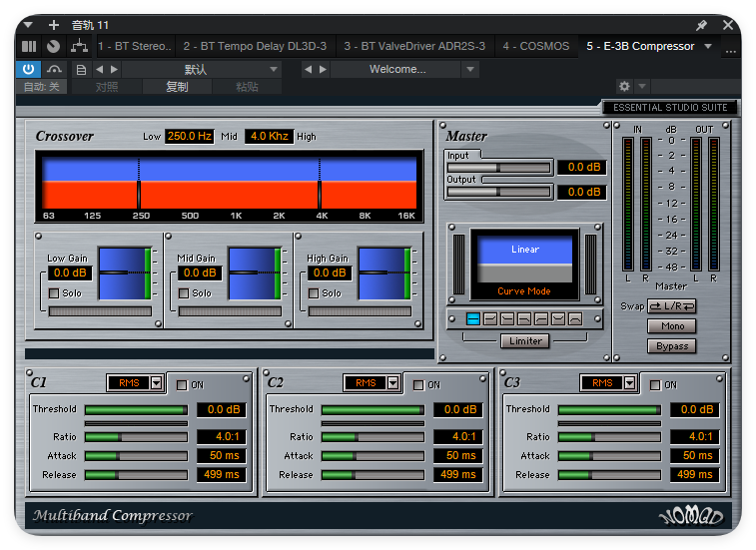This screenshot has width=756, height=550.
Task: Open the track menu triangle in title bar
Action: click(x=28, y=25)
